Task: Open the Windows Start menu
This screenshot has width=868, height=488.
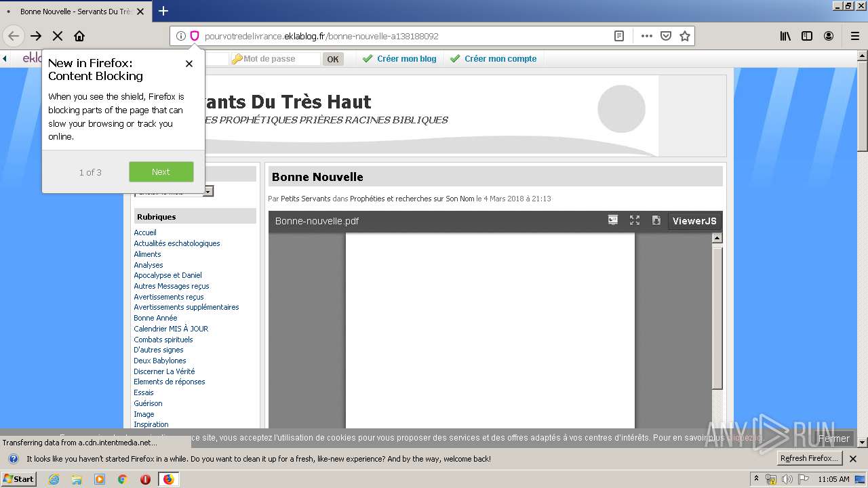Action: (18, 479)
